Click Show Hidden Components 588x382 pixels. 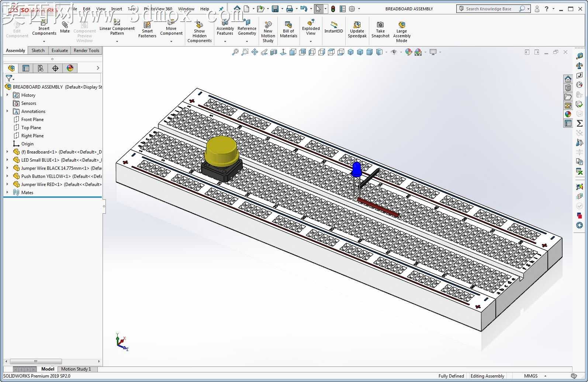pos(199,32)
